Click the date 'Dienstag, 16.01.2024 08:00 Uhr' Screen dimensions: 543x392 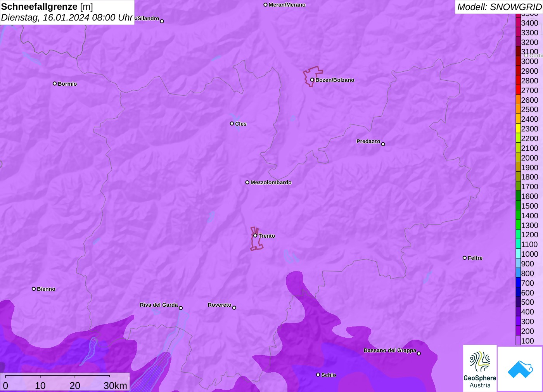[x=67, y=17]
